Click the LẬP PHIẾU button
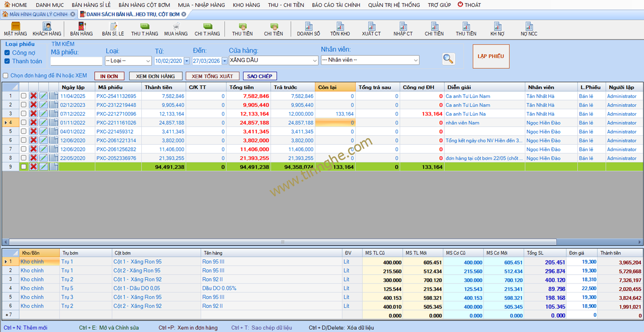644x332 pixels. (491, 56)
